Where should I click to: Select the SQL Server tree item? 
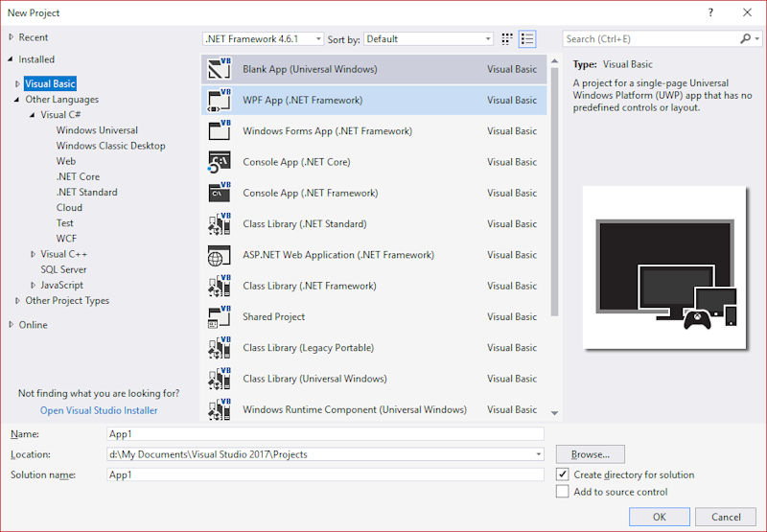point(63,269)
